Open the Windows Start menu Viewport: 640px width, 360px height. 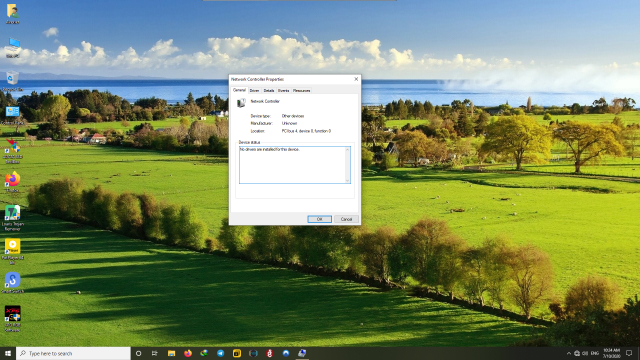(x=8, y=353)
